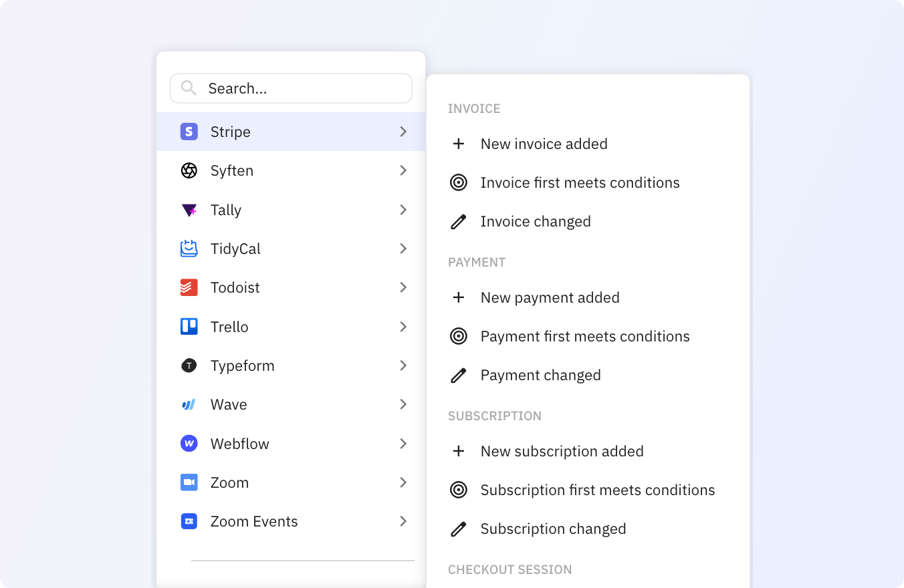
Task: Click pencil icon beside Payment changed
Action: click(x=459, y=375)
